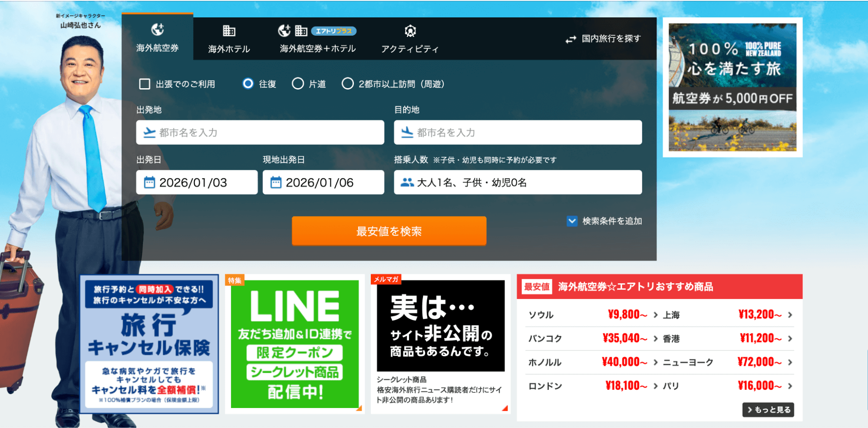Open the 搭乗人数 passenger selector
This screenshot has height=428, width=868.
point(517,182)
